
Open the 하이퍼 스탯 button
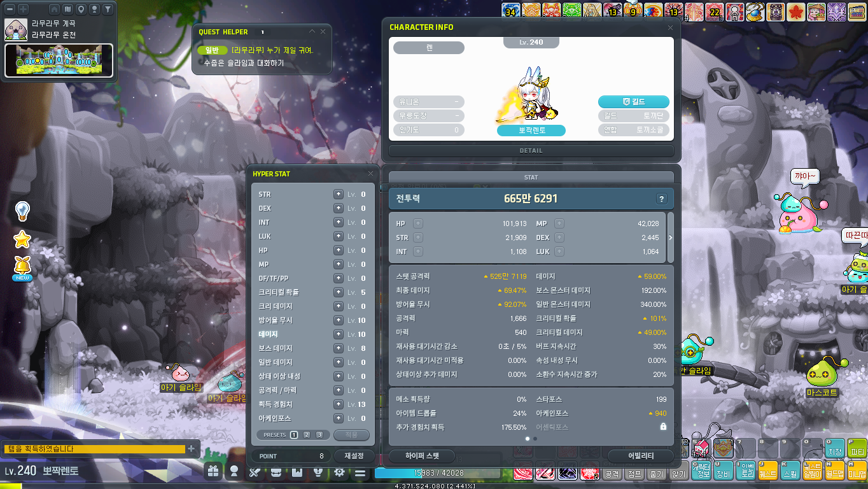tap(423, 456)
